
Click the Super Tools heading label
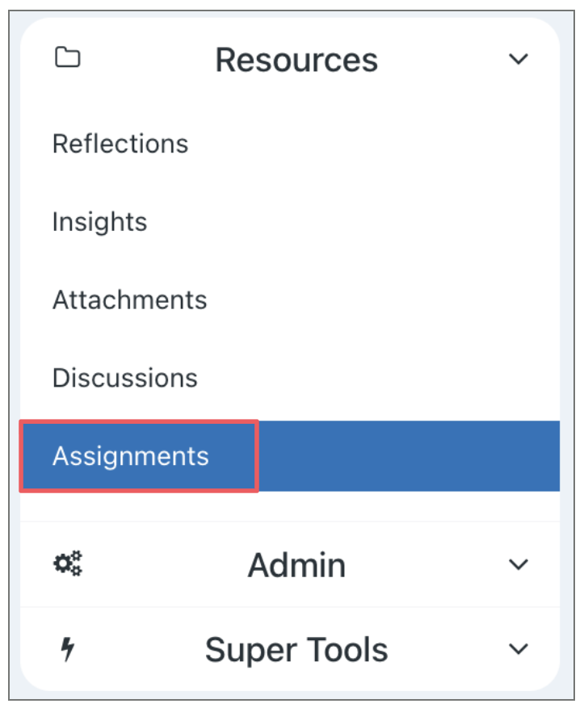296,650
